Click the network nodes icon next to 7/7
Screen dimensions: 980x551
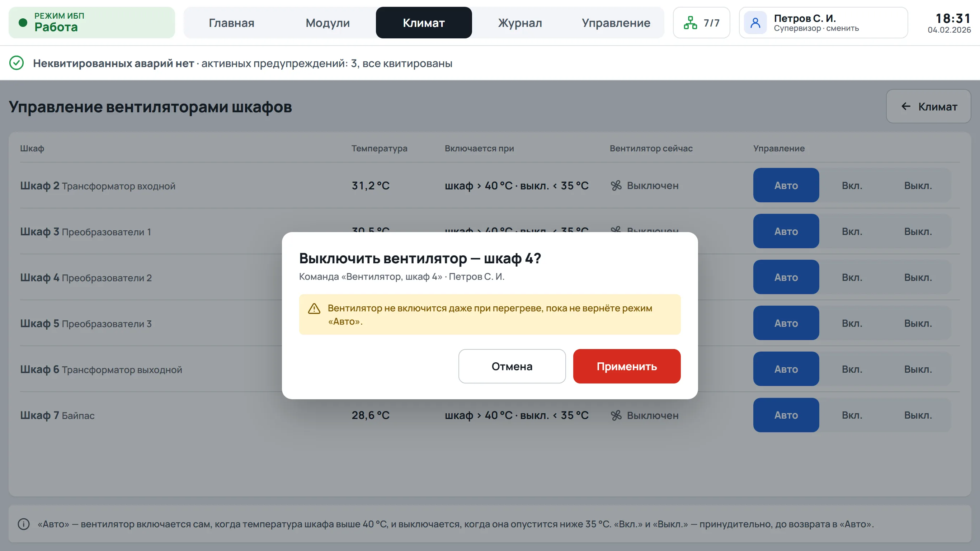pyautogui.click(x=690, y=23)
